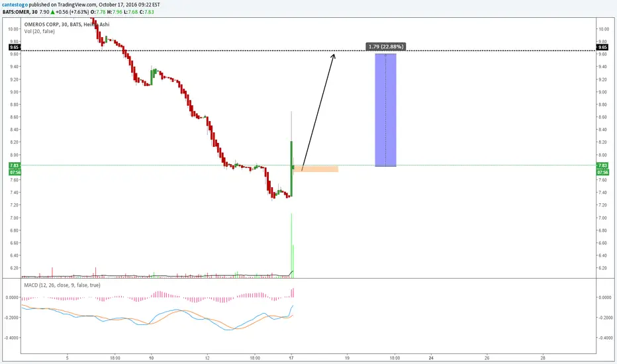Click the 28 date label on time axis
The width and height of the screenshot is (617, 364).
pyautogui.click(x=543, y=357)
